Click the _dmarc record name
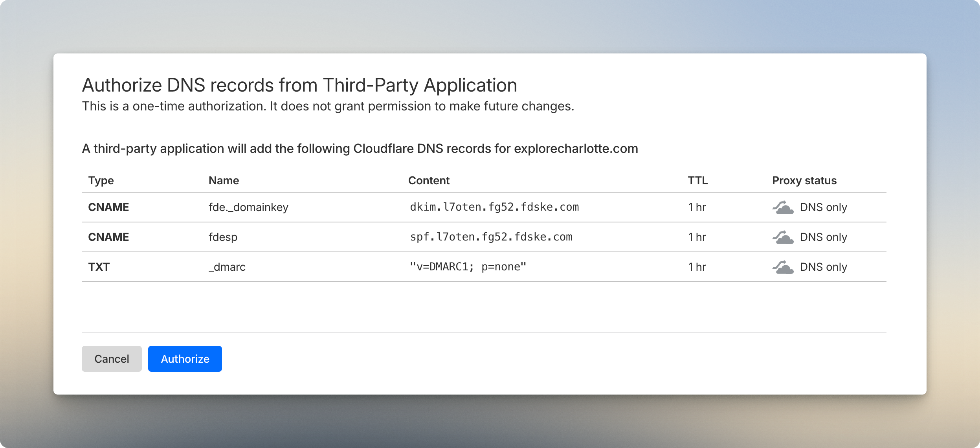This screenshot has height=448, width=980. [227, 267]
